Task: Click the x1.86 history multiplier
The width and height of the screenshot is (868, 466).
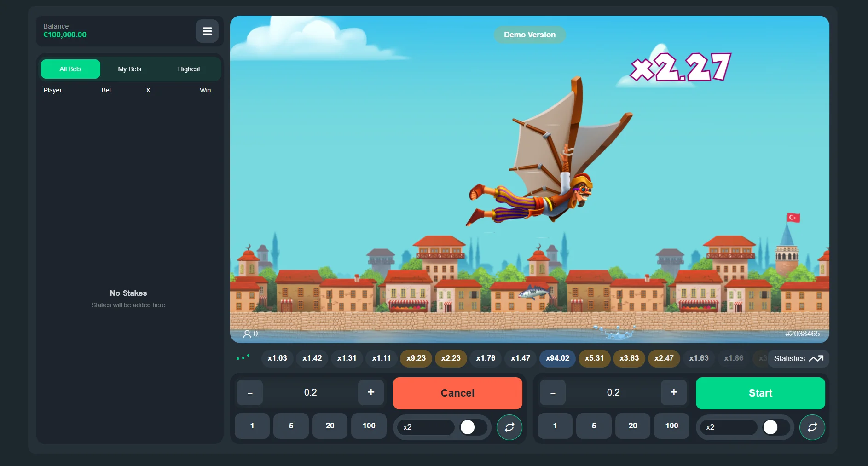Action: coord(734,358)
